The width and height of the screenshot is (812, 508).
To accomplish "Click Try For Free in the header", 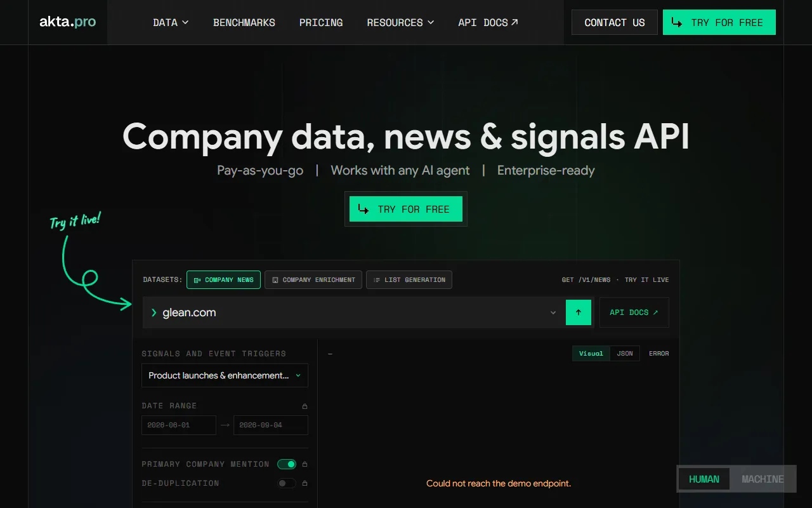I will tap(719, 22).
